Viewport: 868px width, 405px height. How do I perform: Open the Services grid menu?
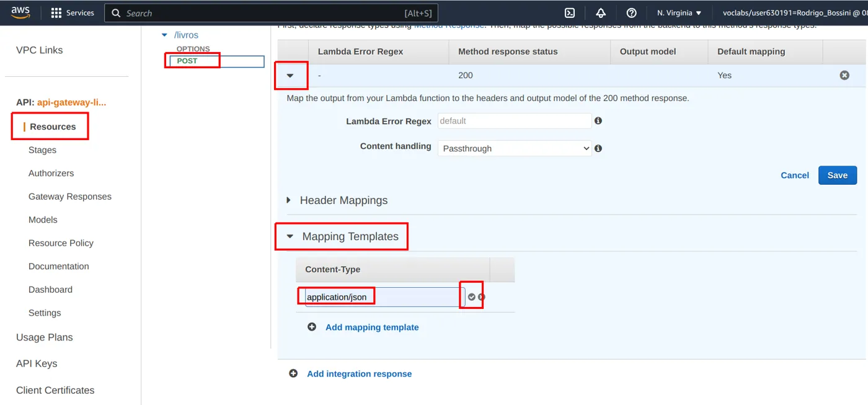click(x=73, y=12)
